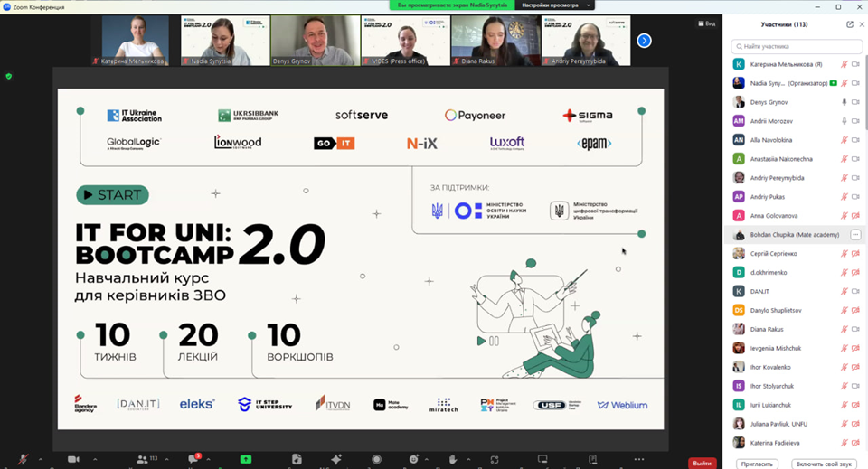Select Anastasiia Nakonechna in participant list

coord(795,159)
